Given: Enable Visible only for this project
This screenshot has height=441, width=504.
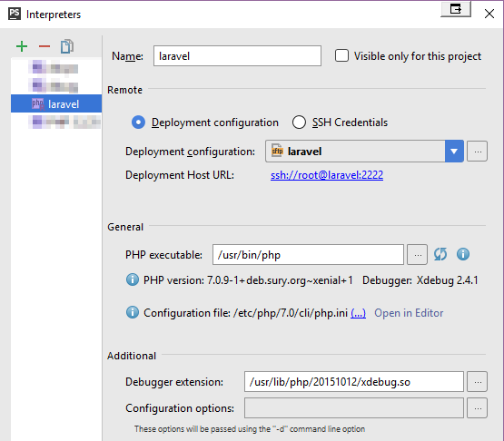Looking at the screenshot, I should point(341,55).
